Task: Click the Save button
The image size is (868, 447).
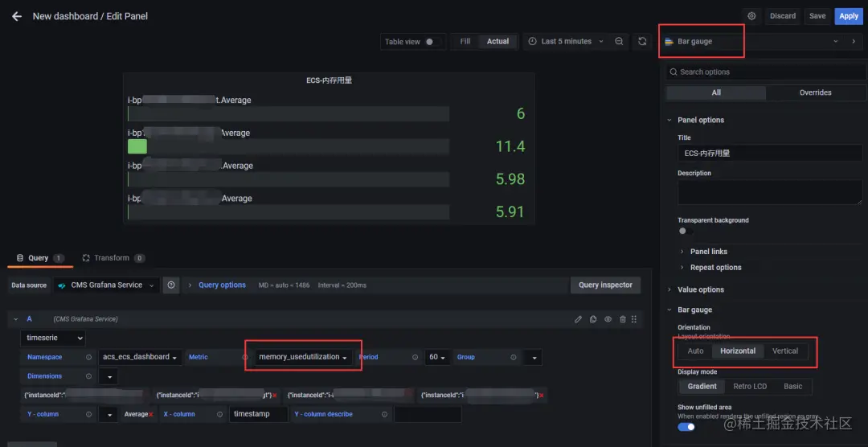Action: [x=817, y=16]
